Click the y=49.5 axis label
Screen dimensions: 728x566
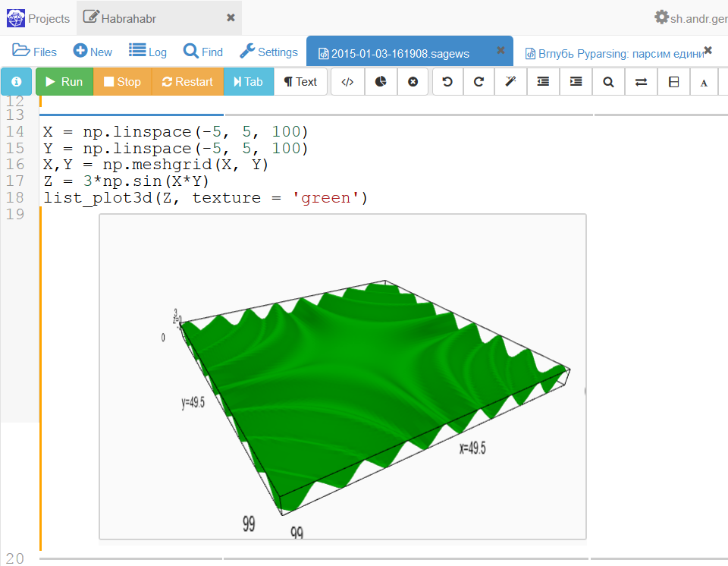point(193,402)
